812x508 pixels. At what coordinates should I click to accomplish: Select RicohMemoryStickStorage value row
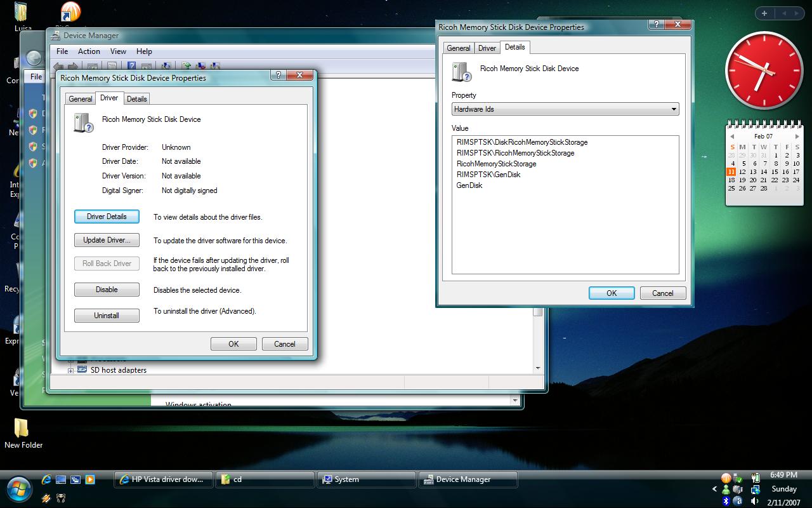point(496,164)
